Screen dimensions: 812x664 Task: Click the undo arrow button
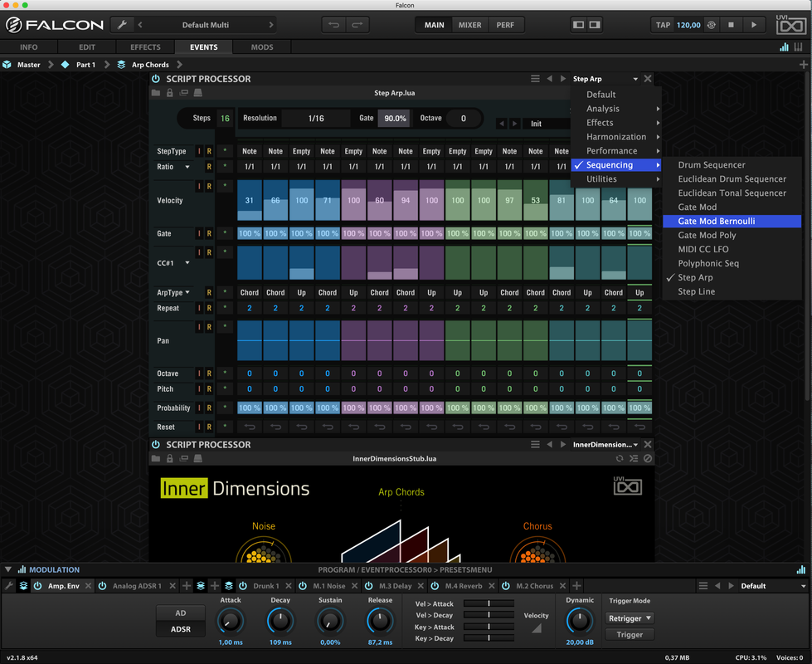[334, 25]
